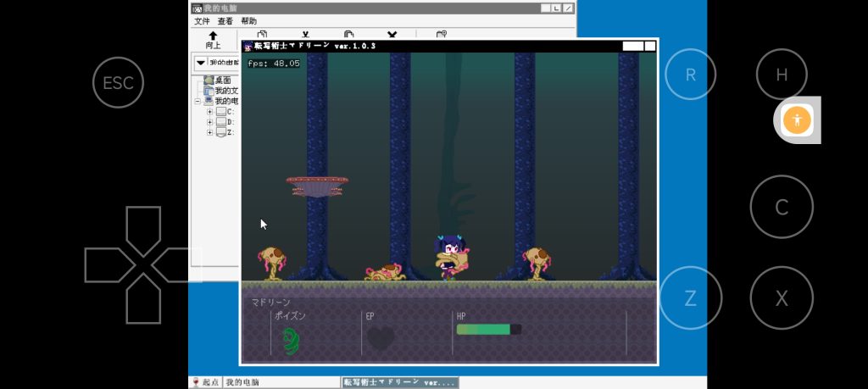The image size is (868, 389).
Task: Click the 起点 start button
Action: (x=205, y=382)
